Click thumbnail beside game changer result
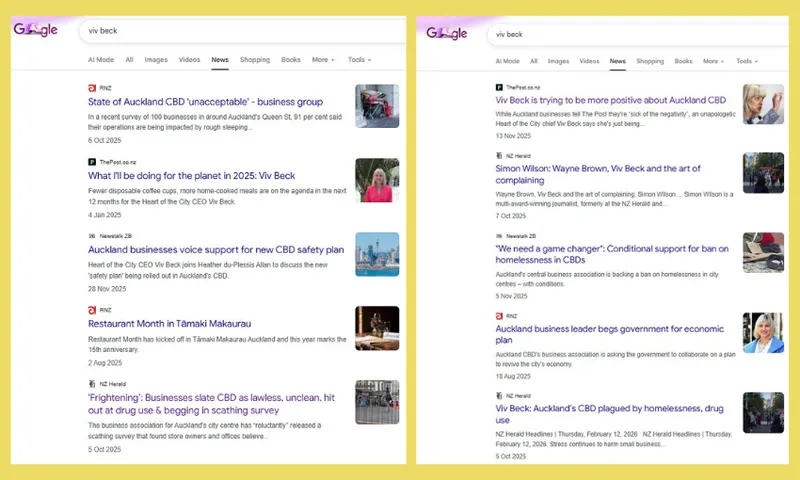800x480 pixels. 763,252
